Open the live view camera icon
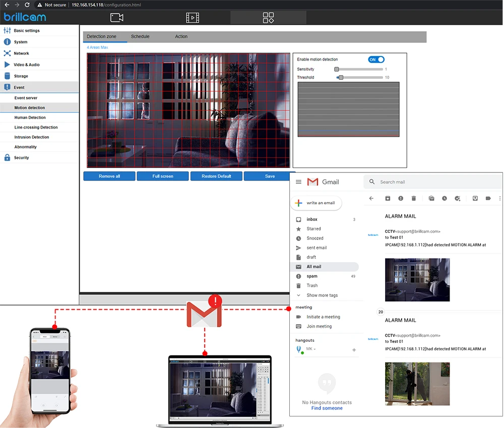Screen dimensions: 504x428 [117, 17]
